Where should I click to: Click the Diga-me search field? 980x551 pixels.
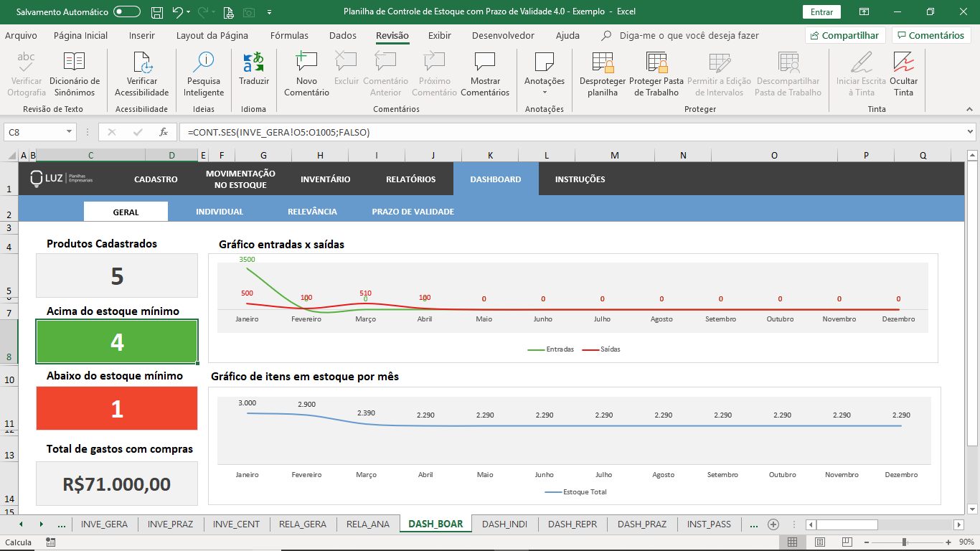[x=689, y=36]
